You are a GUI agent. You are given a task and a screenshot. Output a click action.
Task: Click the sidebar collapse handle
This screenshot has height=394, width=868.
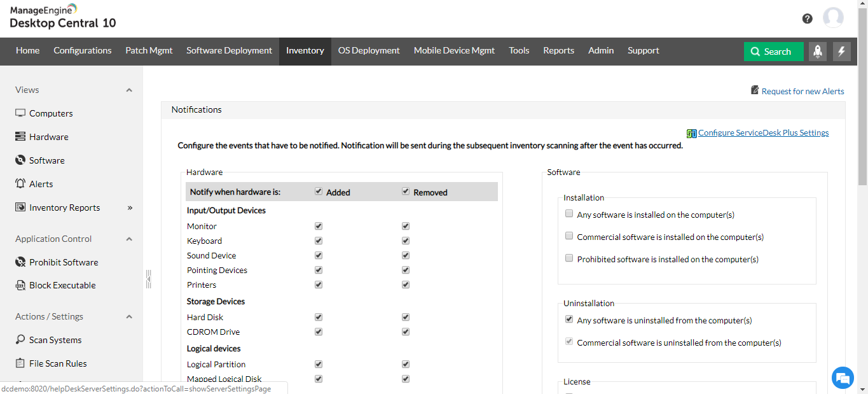pos(148,279)
